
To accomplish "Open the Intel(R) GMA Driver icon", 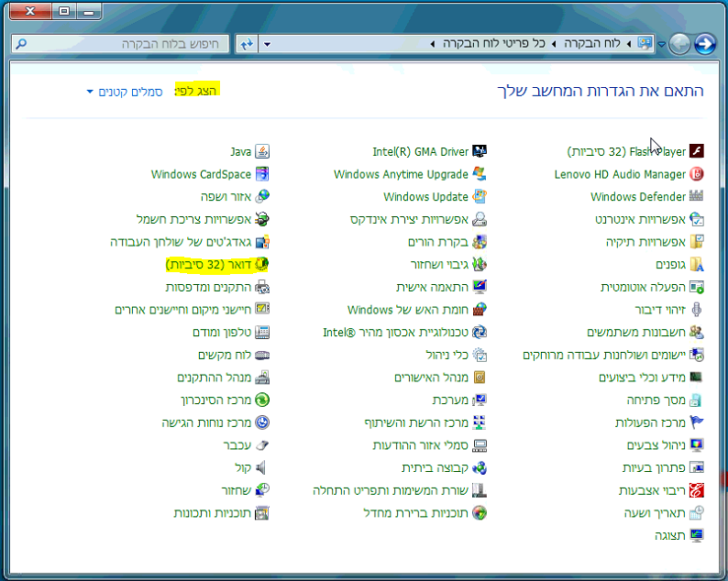I will pyautogui.click(x=479, y=152).
